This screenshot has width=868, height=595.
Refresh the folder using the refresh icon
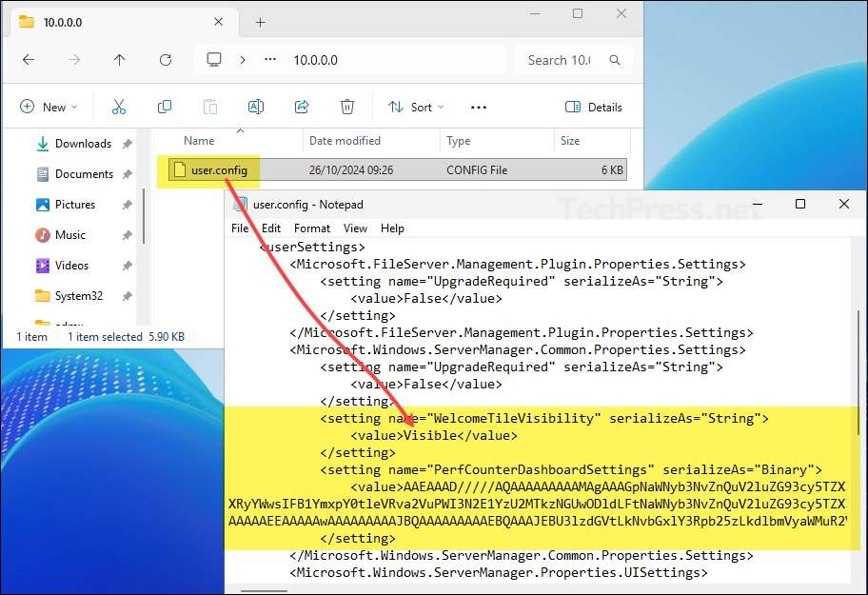point(165,59)
